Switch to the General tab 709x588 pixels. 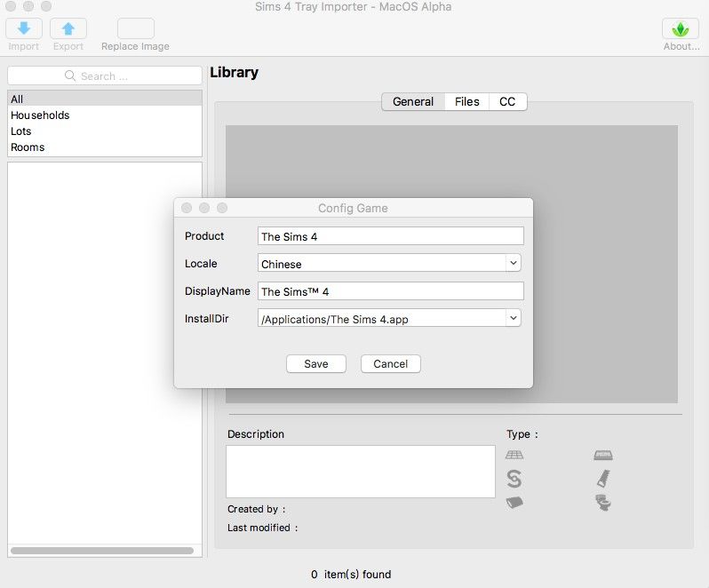(x=413, y=101)
